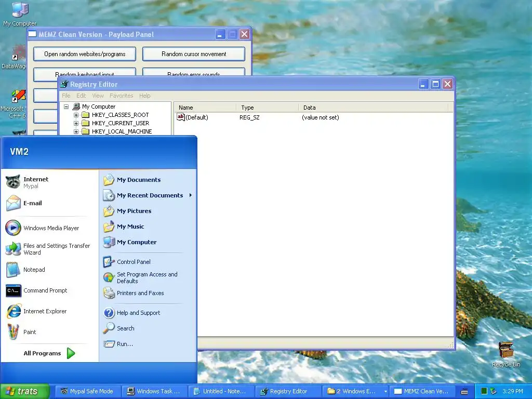
Task: Expand My Recent Documents submenu arrow
Action: pyautogui.click(x=191, y=195)
